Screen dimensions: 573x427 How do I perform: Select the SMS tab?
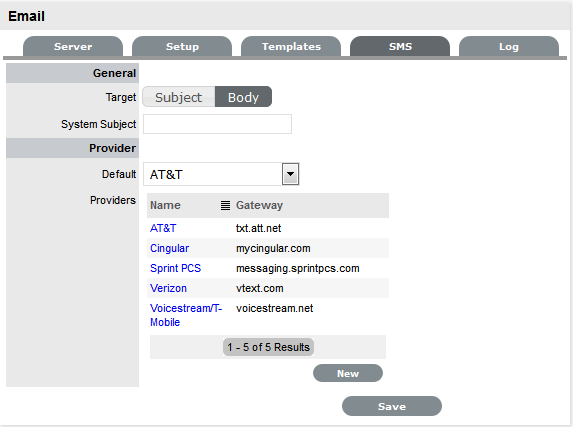point(400,47)
